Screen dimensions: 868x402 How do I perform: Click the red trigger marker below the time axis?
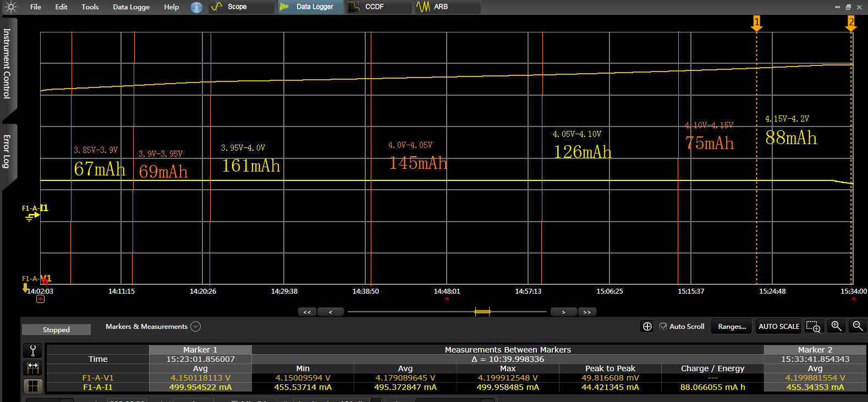[x=447, y=299]
